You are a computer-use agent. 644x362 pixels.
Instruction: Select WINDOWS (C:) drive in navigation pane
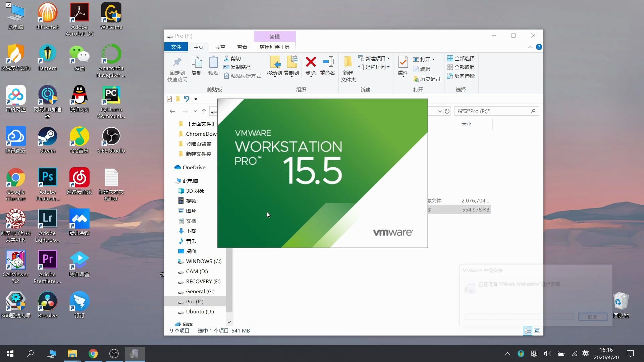[x=199, y=261]
